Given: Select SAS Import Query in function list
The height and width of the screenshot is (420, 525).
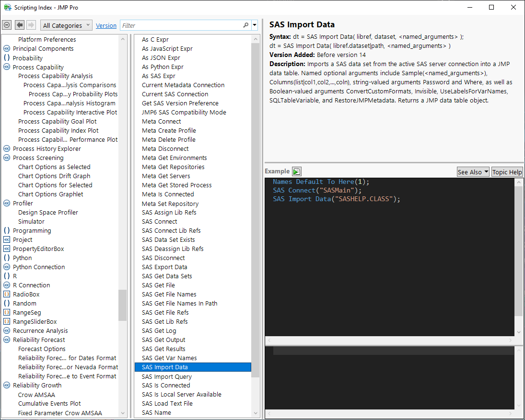Looking at the screenshot, I should [166, 376].
